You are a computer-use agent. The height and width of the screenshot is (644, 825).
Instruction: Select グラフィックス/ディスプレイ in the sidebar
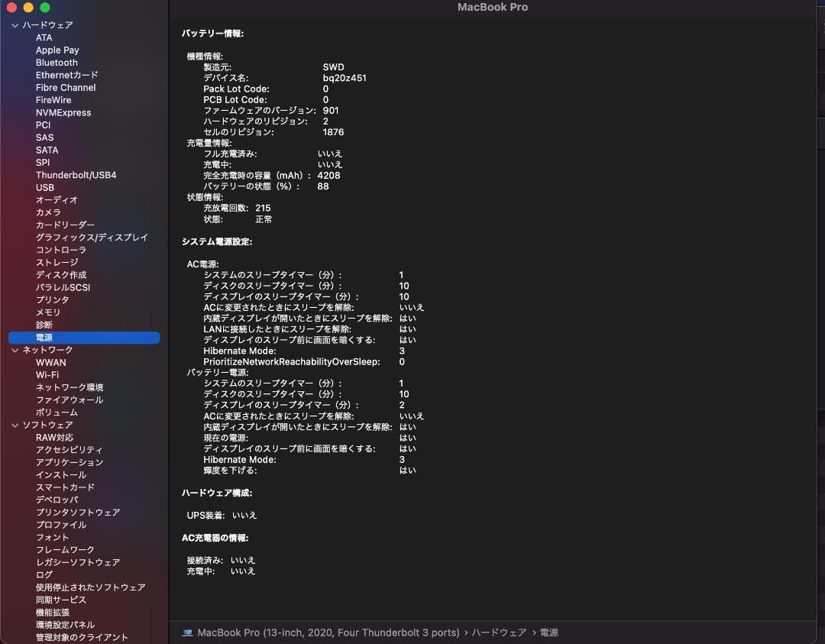coord(92,238)
